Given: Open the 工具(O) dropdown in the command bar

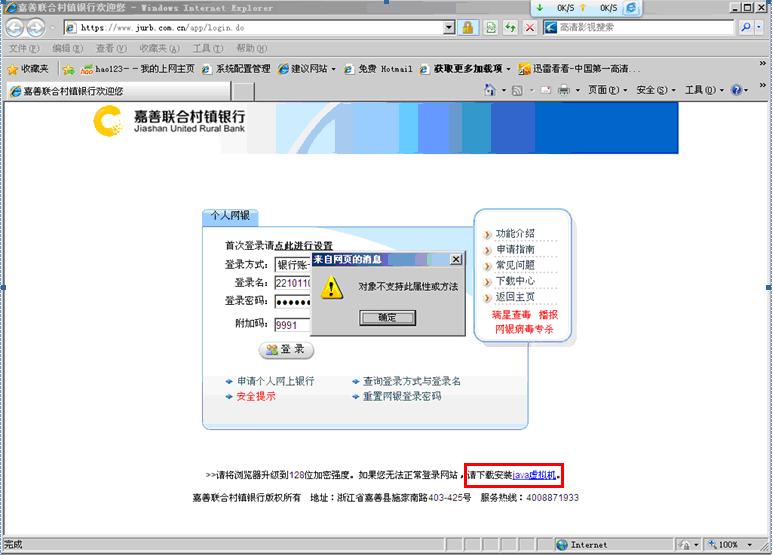Looking at the screenshot, I should (x=704, y=90).
